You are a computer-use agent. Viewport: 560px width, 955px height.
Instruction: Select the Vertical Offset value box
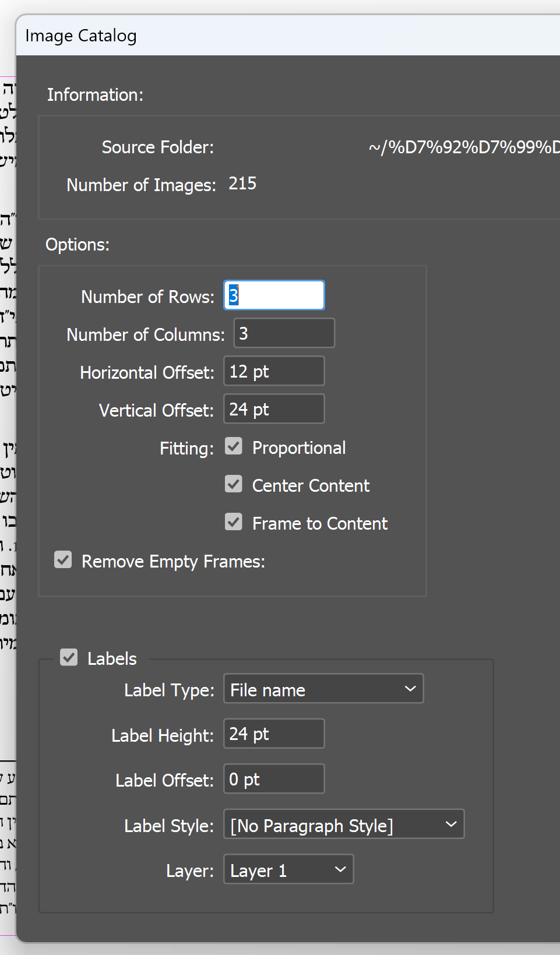pos(274,409)
